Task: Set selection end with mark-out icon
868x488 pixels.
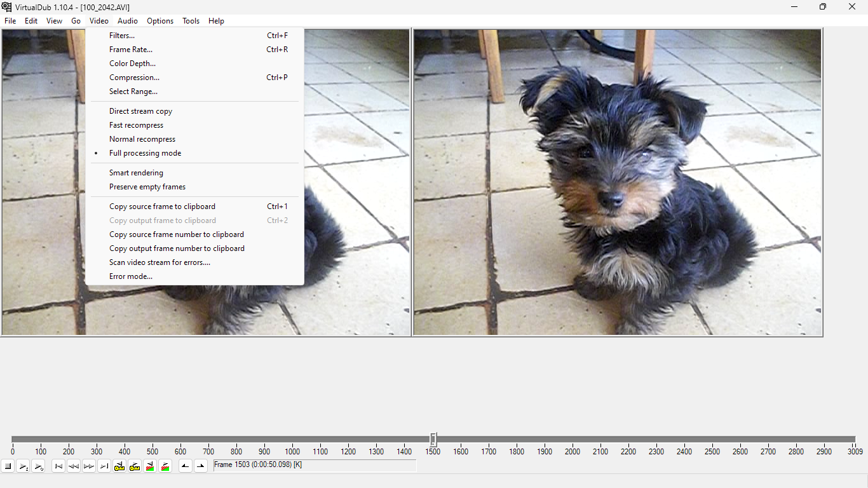Action: coord(201,466)
